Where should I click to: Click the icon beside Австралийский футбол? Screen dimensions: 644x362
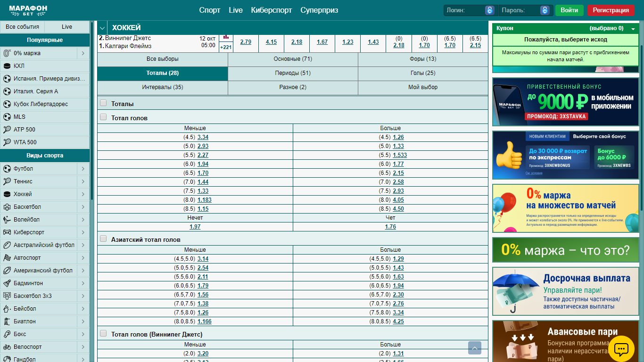pos(7,245)
